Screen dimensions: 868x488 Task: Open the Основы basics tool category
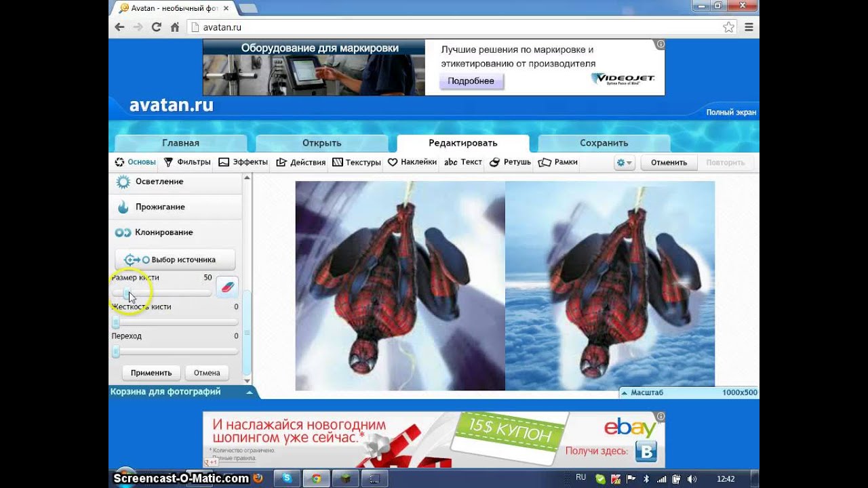[x=135, y=163]
